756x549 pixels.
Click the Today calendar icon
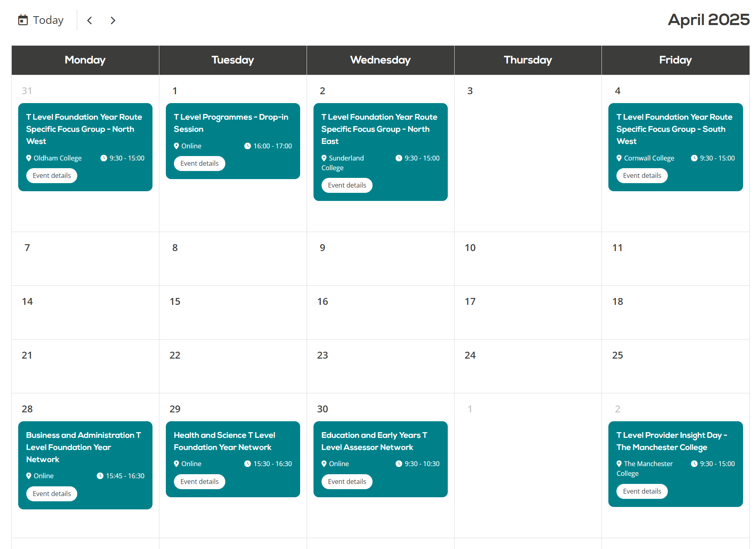[x=23, y=20]
